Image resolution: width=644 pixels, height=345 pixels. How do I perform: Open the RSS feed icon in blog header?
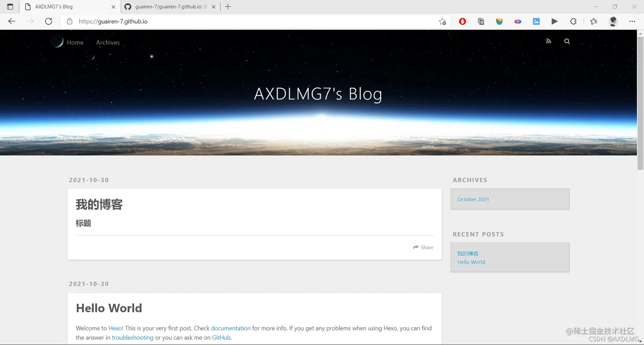tap(549, 41)
